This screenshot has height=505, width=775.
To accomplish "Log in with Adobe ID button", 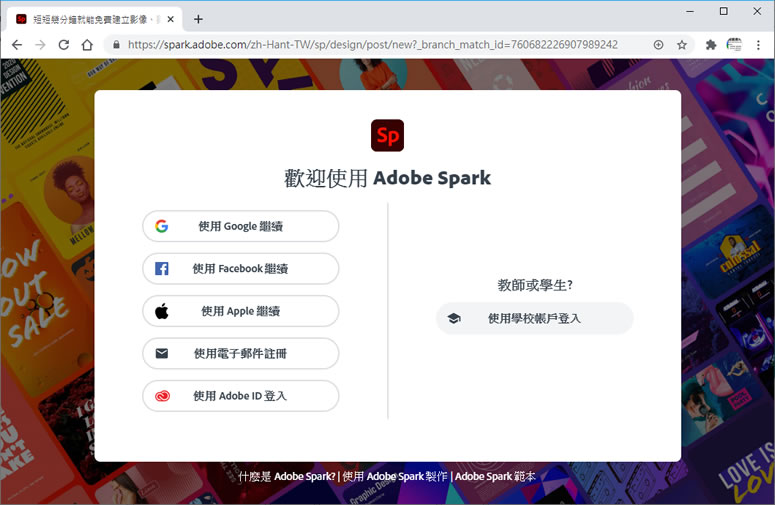I will click(241, 396).
